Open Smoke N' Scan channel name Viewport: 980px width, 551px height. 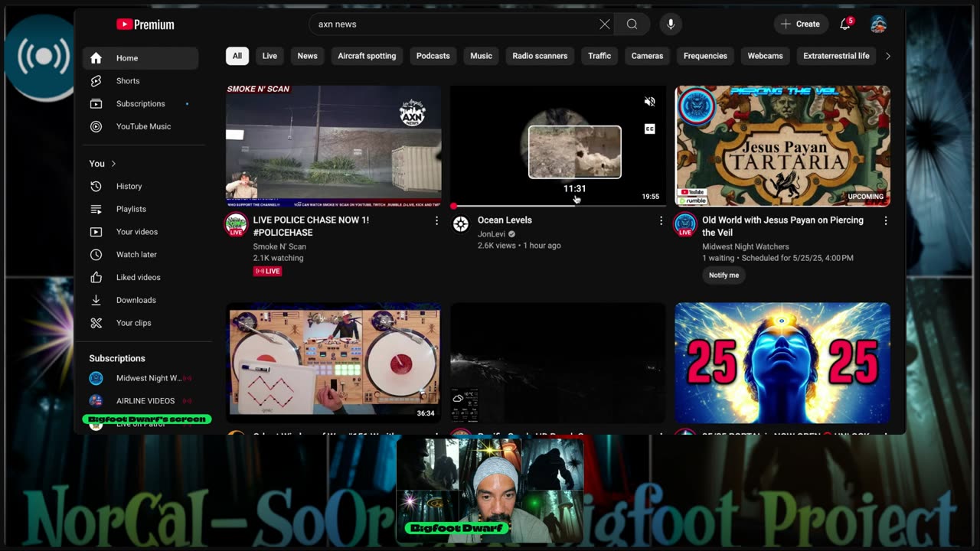(279, 246)
